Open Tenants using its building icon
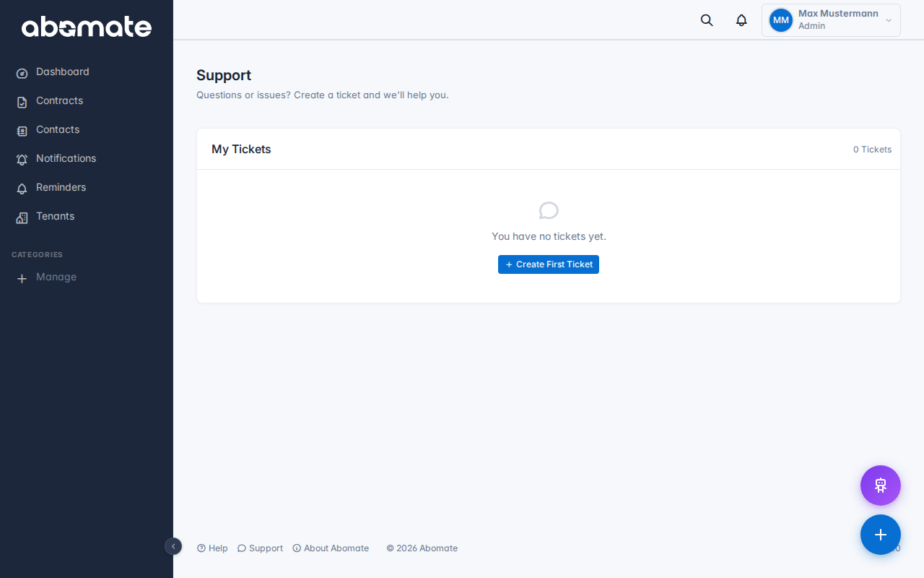This screenshot has height=578, width=924. coord(21,217)
